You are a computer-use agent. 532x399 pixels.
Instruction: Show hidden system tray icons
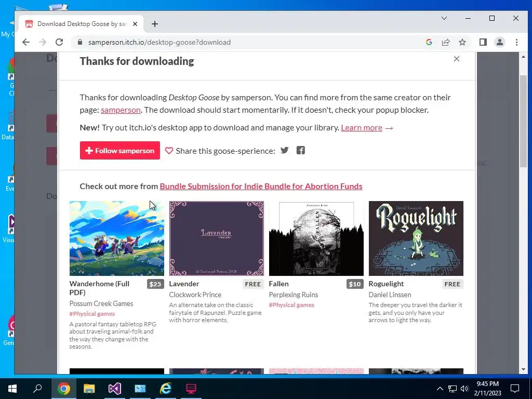coord(440,389)
